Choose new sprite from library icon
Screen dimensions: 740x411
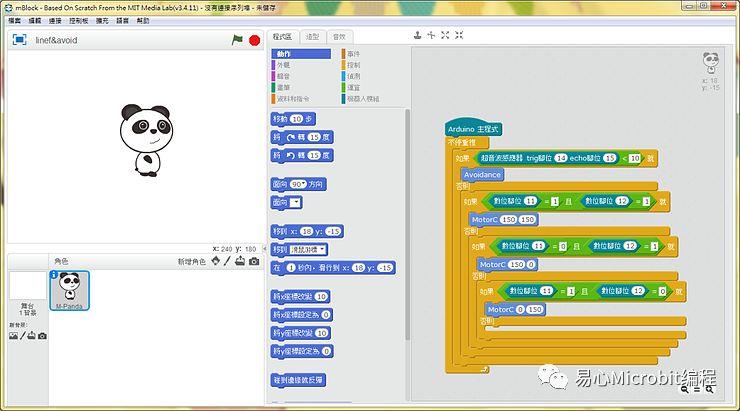point(216,261)
